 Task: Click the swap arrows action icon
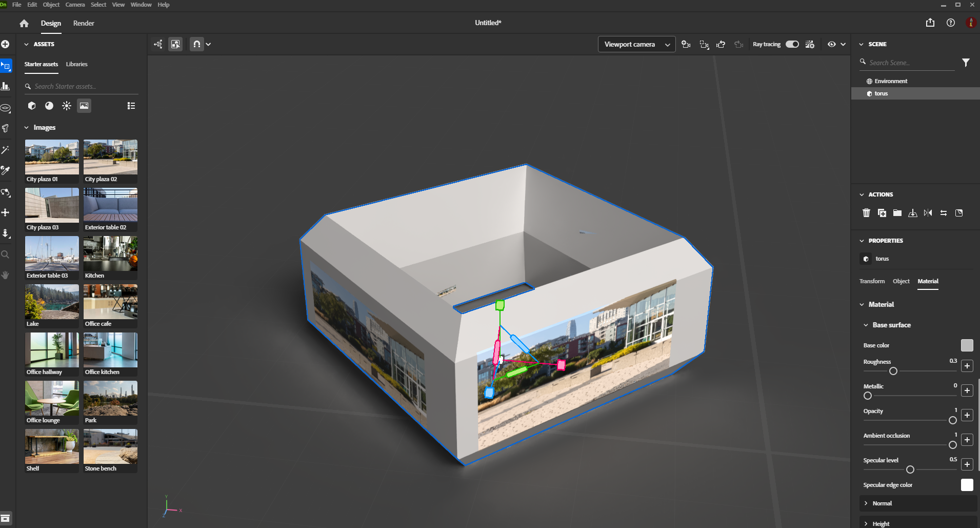point(944,213)
